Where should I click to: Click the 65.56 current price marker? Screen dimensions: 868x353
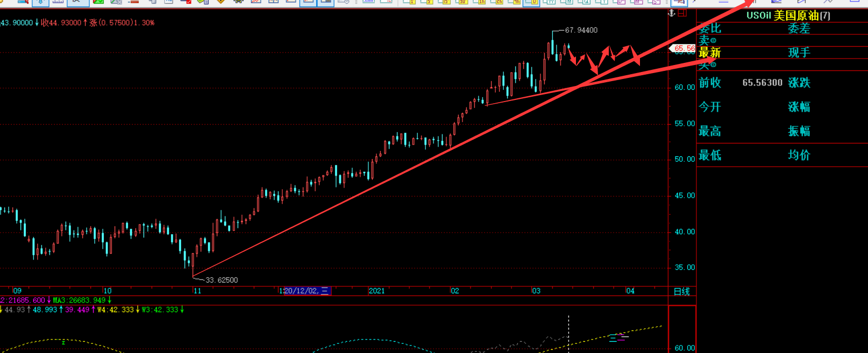coord(684,48)
